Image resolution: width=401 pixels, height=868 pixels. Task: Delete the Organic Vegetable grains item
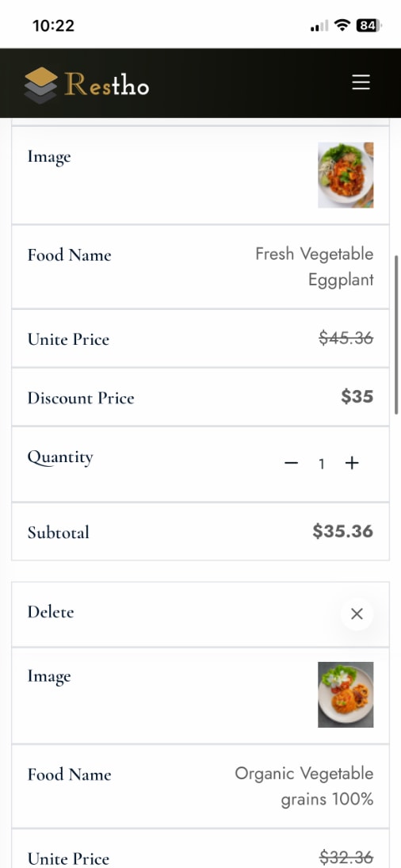click(357, 614)
